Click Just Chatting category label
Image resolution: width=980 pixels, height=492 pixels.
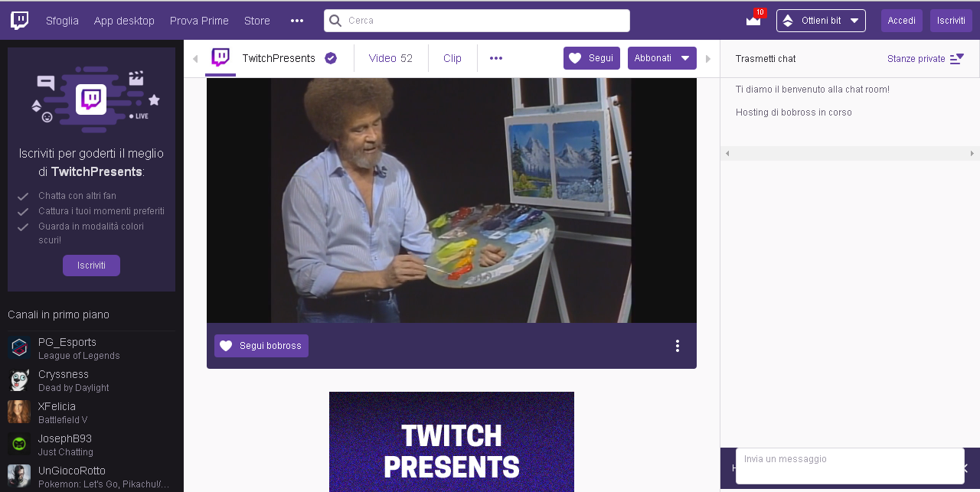(x=66, y=452)
